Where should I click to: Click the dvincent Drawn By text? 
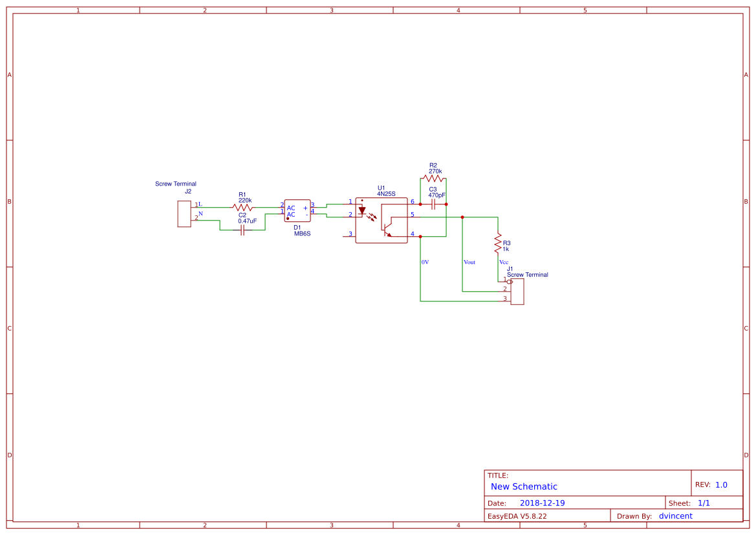coord(675,516)
